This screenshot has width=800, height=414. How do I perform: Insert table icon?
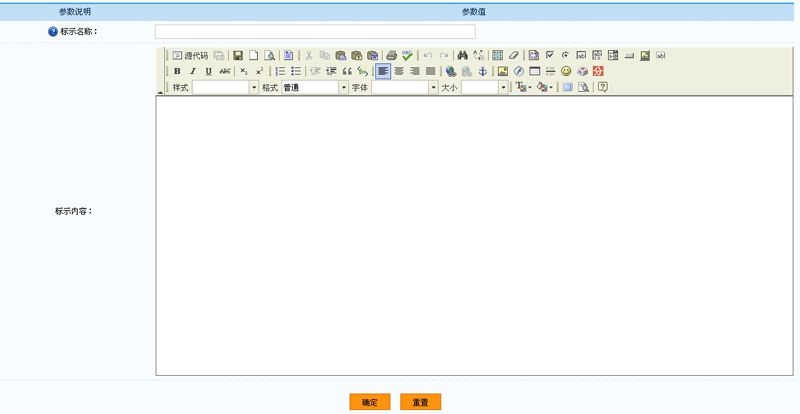point(534,71)
